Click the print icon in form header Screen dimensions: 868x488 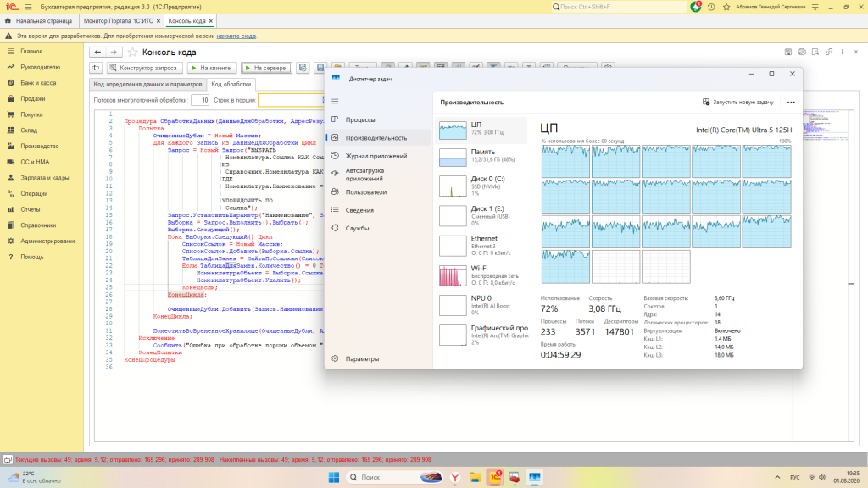pos(802,52)
